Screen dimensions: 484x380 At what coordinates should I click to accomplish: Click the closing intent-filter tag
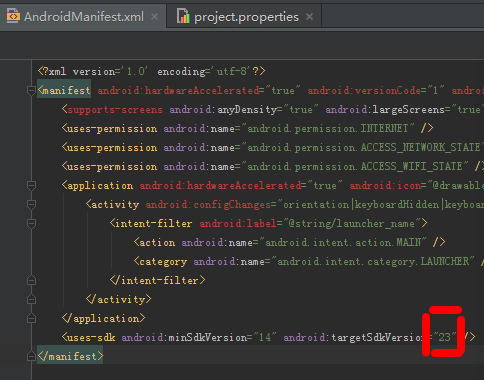(x=158, y=280)
